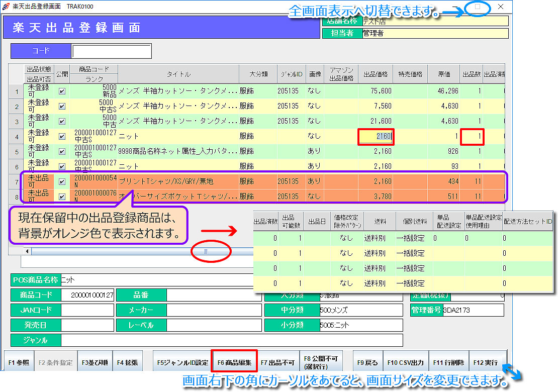Toggle the 公開 checkbox in row 7

pyautogui.click(x=62, y=181)
